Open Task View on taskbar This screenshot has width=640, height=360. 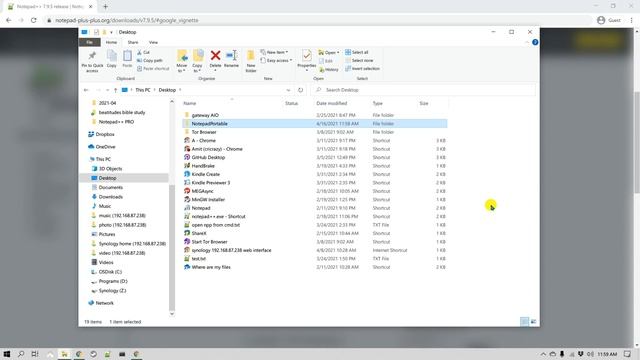point(35,354)
